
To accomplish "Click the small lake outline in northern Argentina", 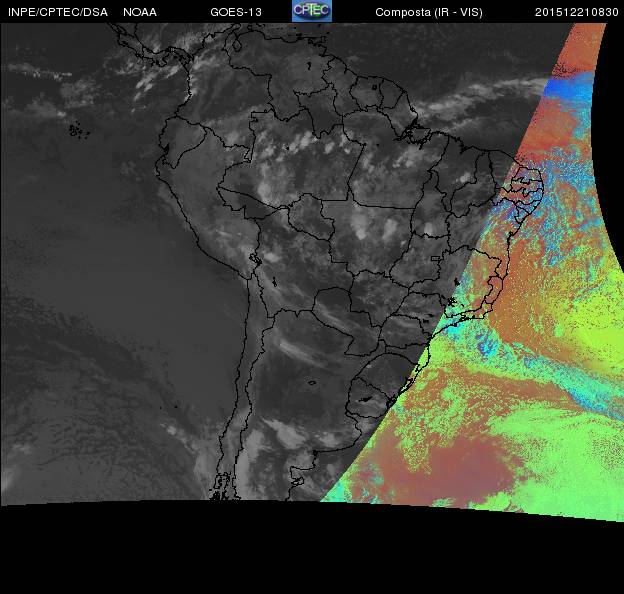I will pyautogui.click(x=311, y=381).
